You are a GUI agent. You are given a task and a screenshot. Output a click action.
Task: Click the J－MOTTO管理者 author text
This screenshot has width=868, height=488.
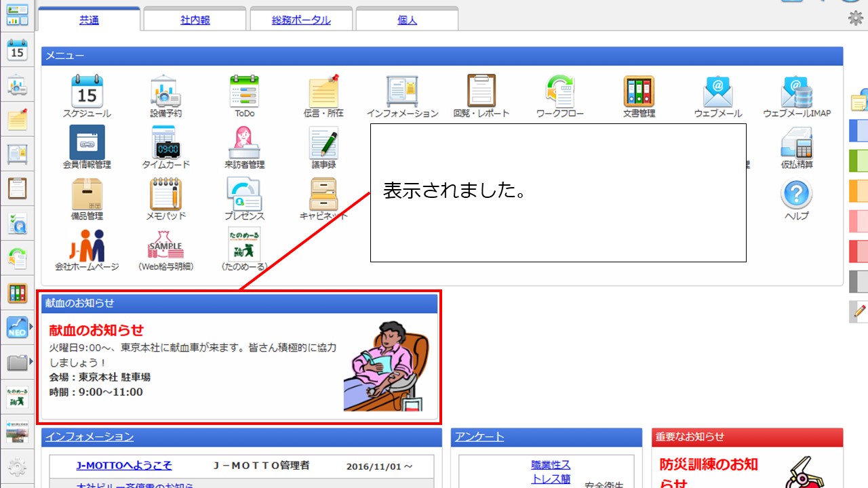[262, 466]
